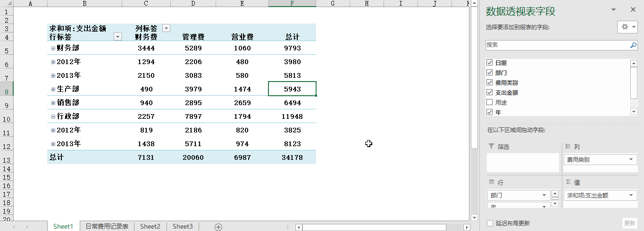Click the 更新 button

(629, 223)
